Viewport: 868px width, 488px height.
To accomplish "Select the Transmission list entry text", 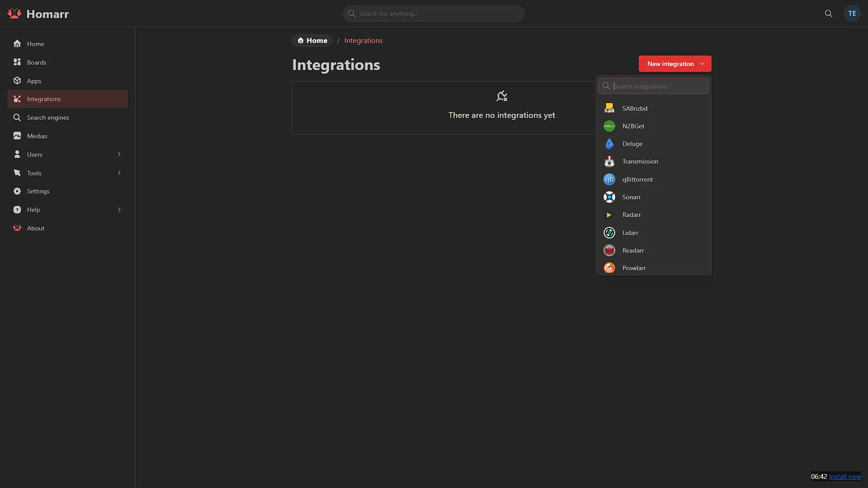I will [x=640, y=161].
